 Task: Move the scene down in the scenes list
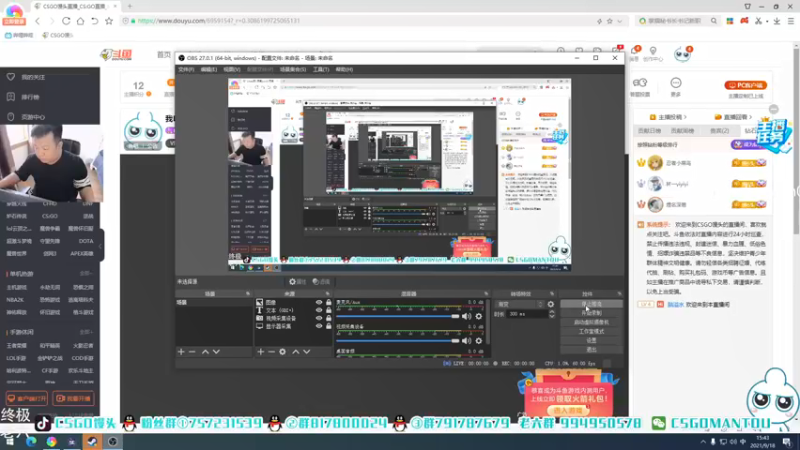coord(216,352)
